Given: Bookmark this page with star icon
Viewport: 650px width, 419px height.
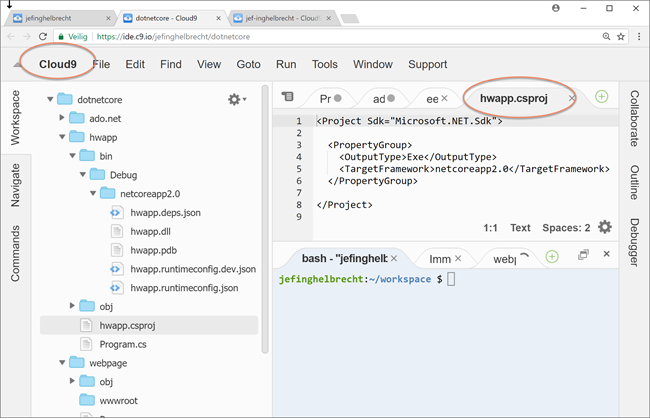Looking at the screenshot, I should point(621,36).
